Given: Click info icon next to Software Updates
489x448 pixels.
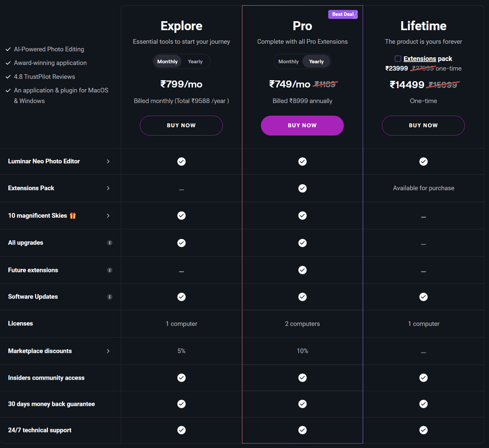Looking at the screenshot, I should tap(110, 297).
